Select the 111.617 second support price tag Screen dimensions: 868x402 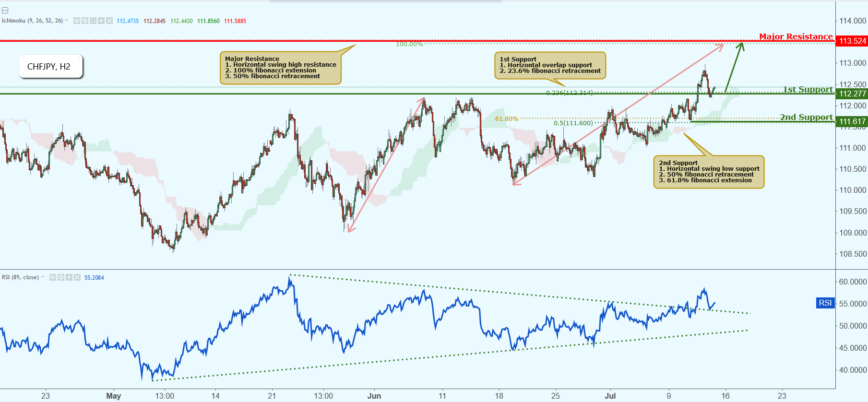click(x=852, y=121)
